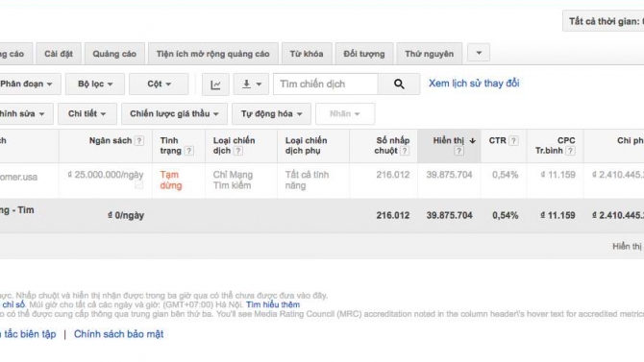Open Hiển thị column help question icon
This screenshot has width=644, height=362.
click(458, 151)
